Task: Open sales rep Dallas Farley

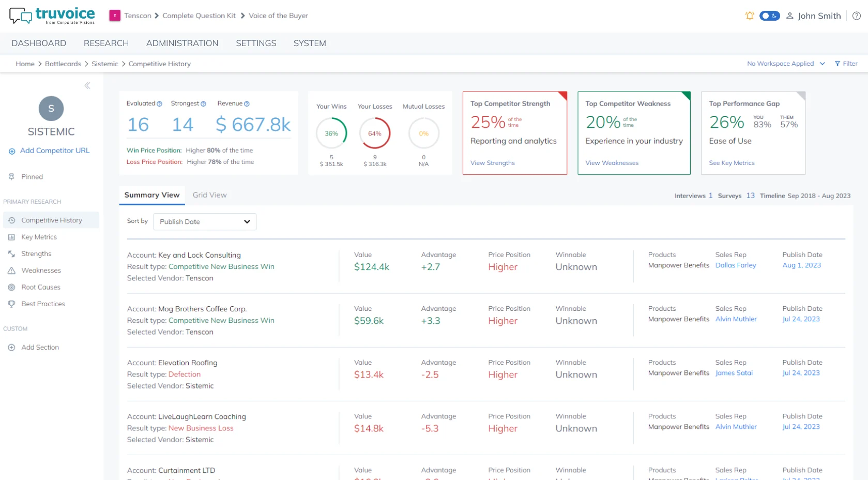Action: coord(736,265)
